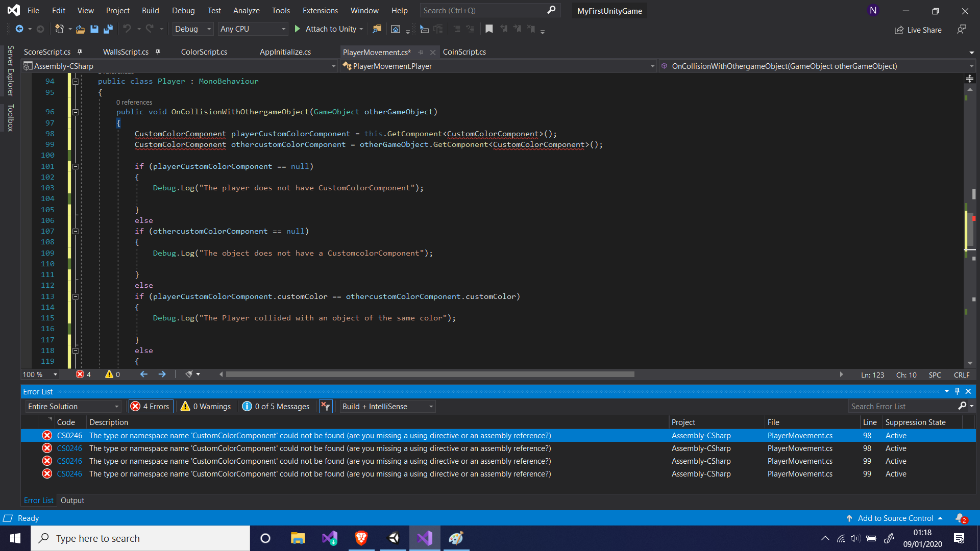Switch to the AppInitialize.cs tab

tap(285, 52)
